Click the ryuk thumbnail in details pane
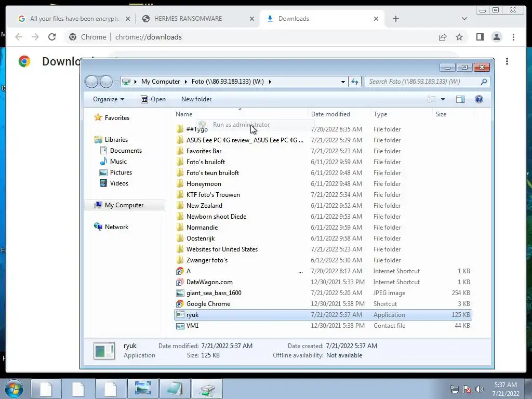Viewport: 532px width, 399px height. (x=104, y=351)
